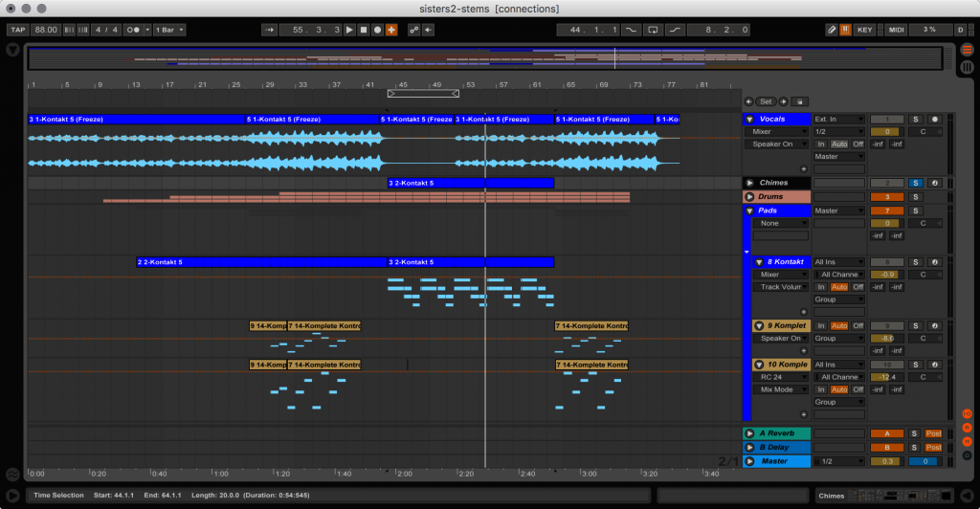Toggle the loop switch in transport
This screenshot has height=509, width=980.
pos(653,30)
